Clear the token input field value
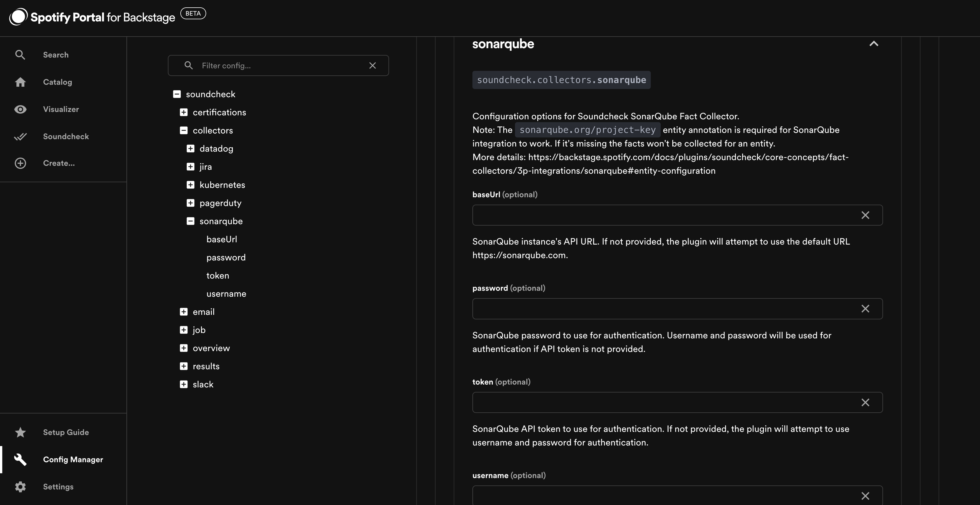The height and width of the screenshot is (505, 980). click(865, 402)
